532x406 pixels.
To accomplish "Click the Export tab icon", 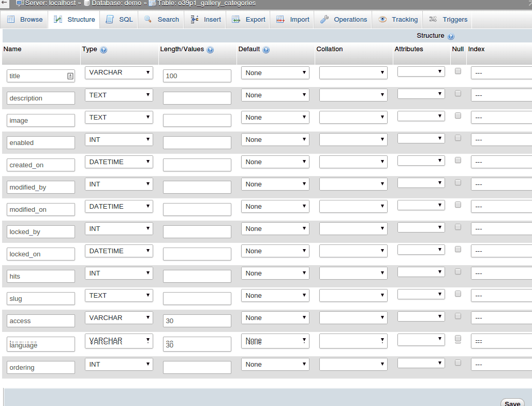I will pos(236,19).
